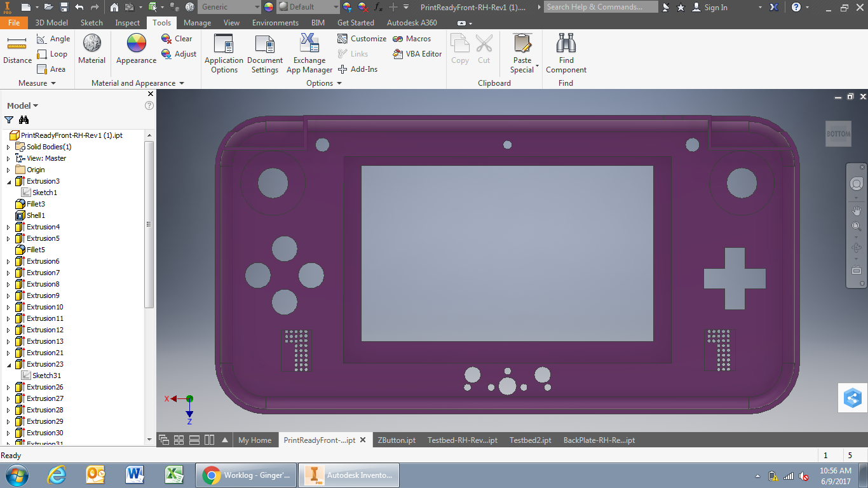Viewport: 868px width, 488px height.
Task: Switch to the 3D Model ribbon tab
Action: [51, 23]
